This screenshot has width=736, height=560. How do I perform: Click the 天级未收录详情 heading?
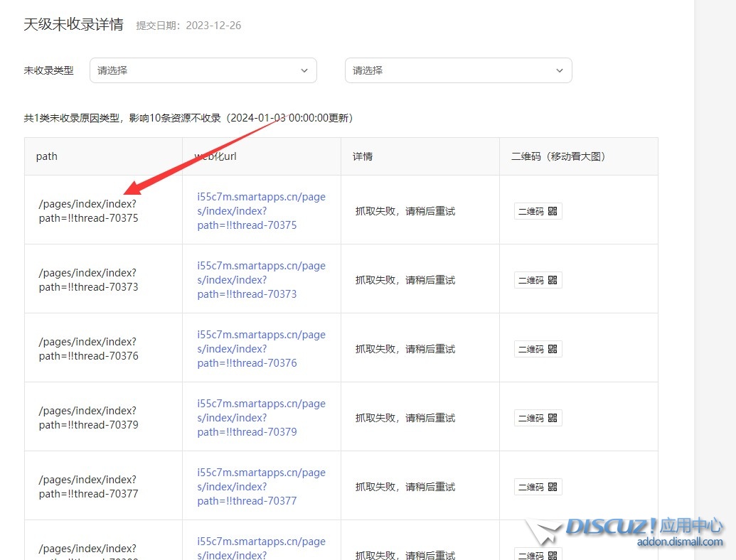[74, 24]
